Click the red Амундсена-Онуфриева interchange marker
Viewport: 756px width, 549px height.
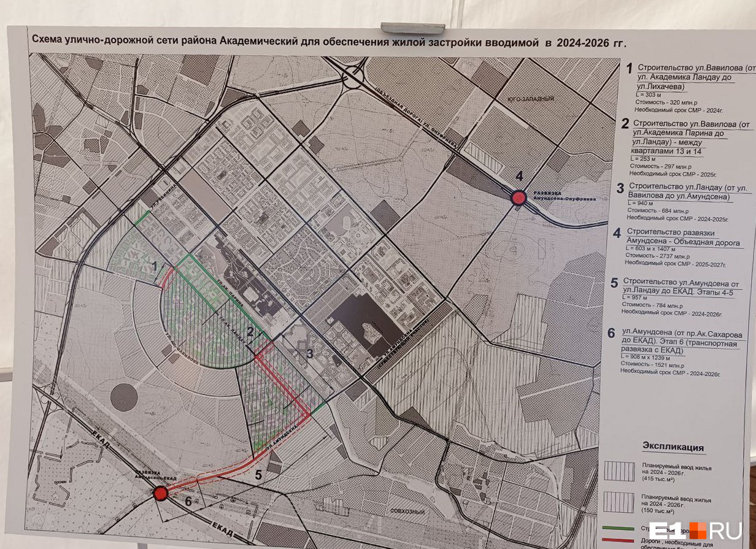point(519,198)
